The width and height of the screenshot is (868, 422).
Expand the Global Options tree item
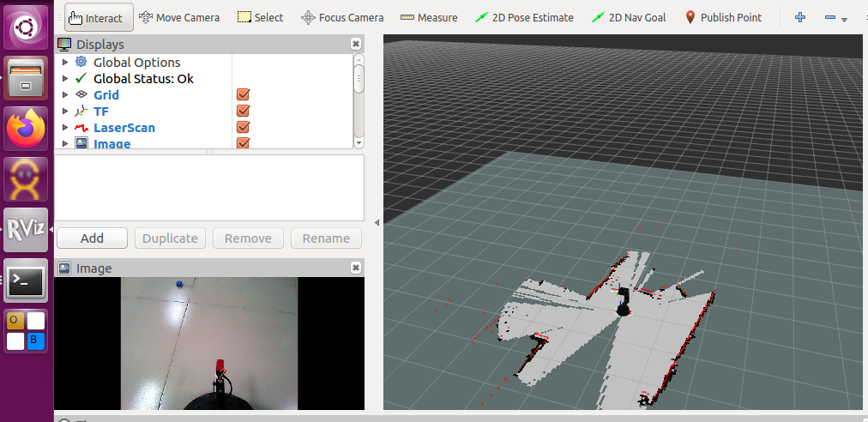coord(65,63)
